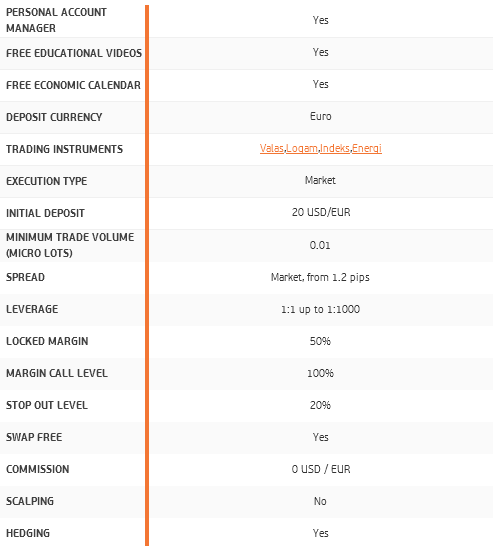
Task: Click the Margin Call Level 100% value
Action: [x=320, y=373]
